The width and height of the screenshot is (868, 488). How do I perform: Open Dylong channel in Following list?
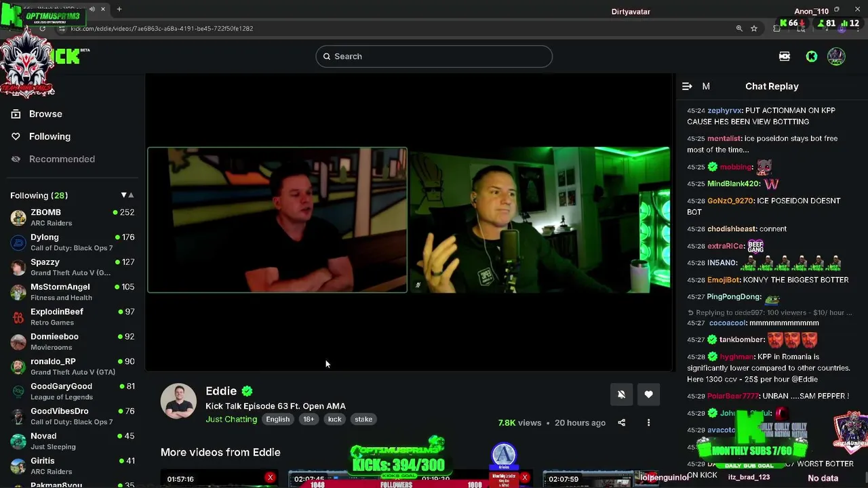(x=72, y=242)
